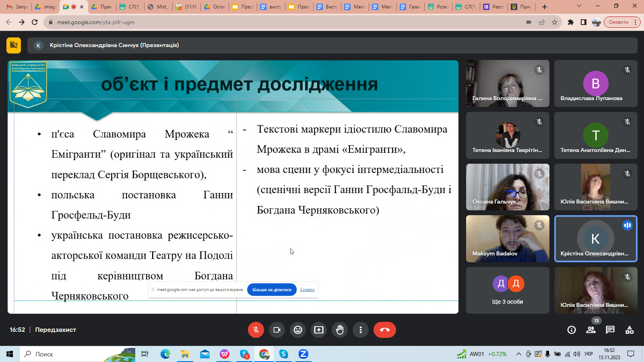
Task: Click the 'Сховати' link in sharing bar
Action: coord(307,290)
